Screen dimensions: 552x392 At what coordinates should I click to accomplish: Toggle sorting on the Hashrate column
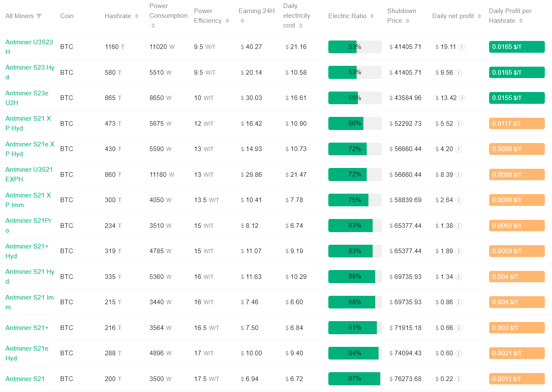(136, 16)
